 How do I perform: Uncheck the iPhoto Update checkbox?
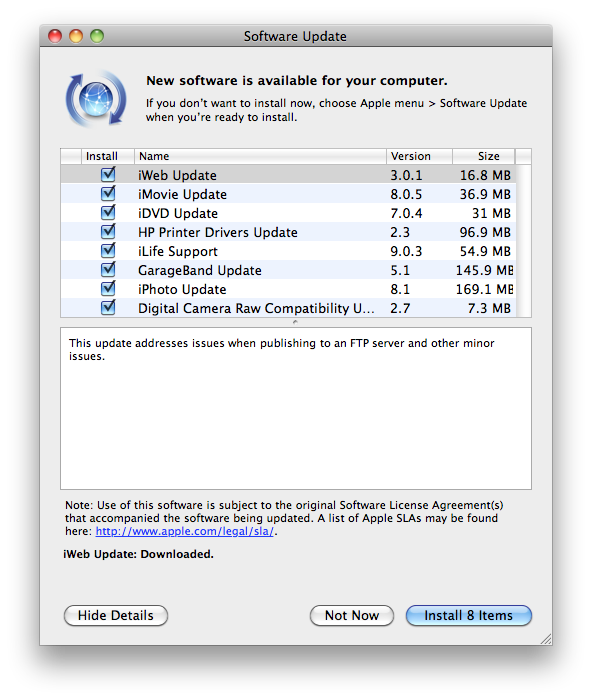click(x=108, y=288)
